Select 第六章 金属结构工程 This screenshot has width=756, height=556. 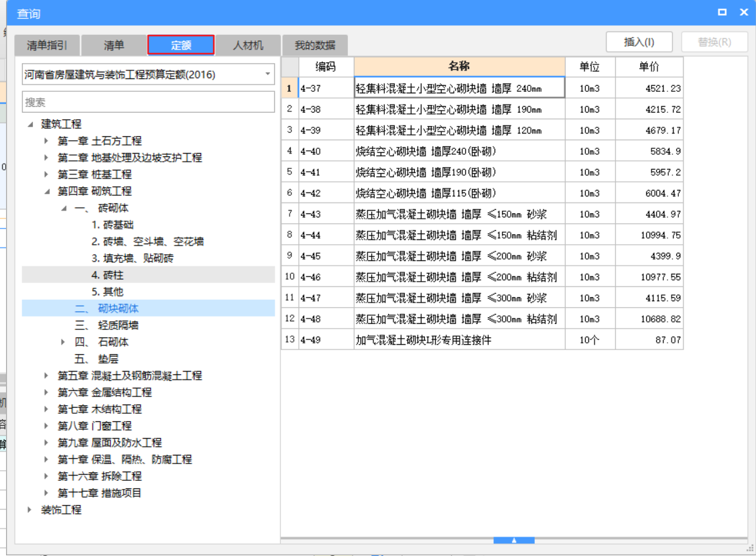point(105,392)
